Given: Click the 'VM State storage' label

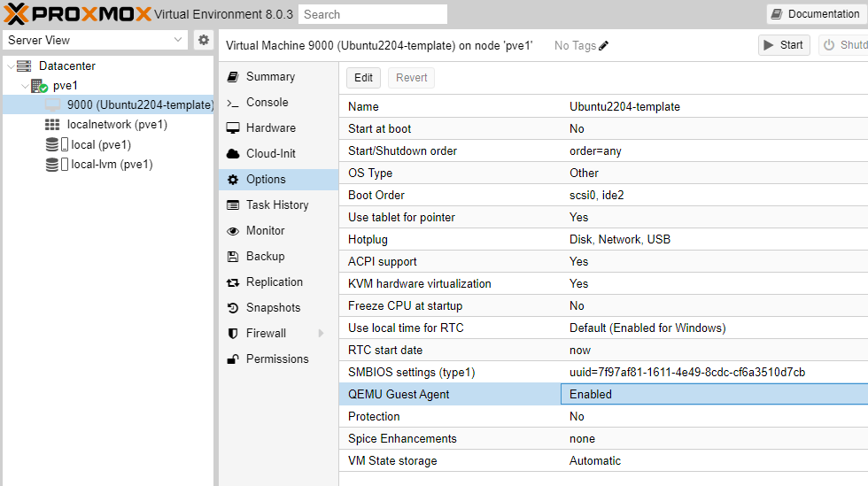Looking at the screenshot, I should (x=392, y=460).
